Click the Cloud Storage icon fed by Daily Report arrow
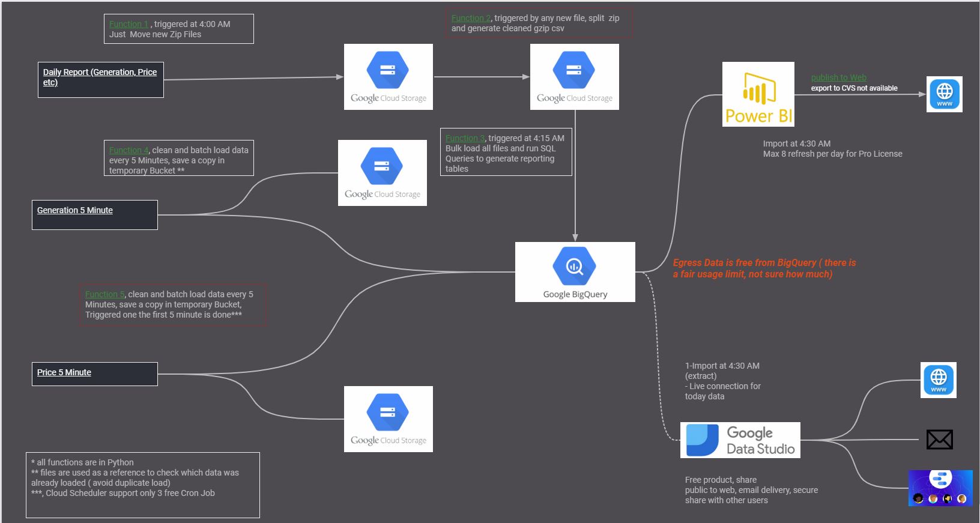 click(389, 77)
